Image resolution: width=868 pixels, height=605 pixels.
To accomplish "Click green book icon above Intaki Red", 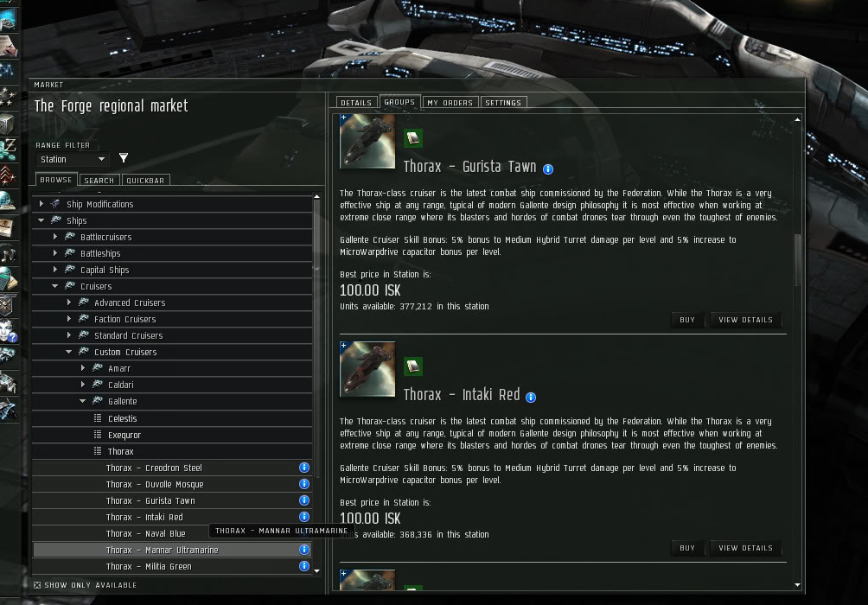I will [413, 366].
